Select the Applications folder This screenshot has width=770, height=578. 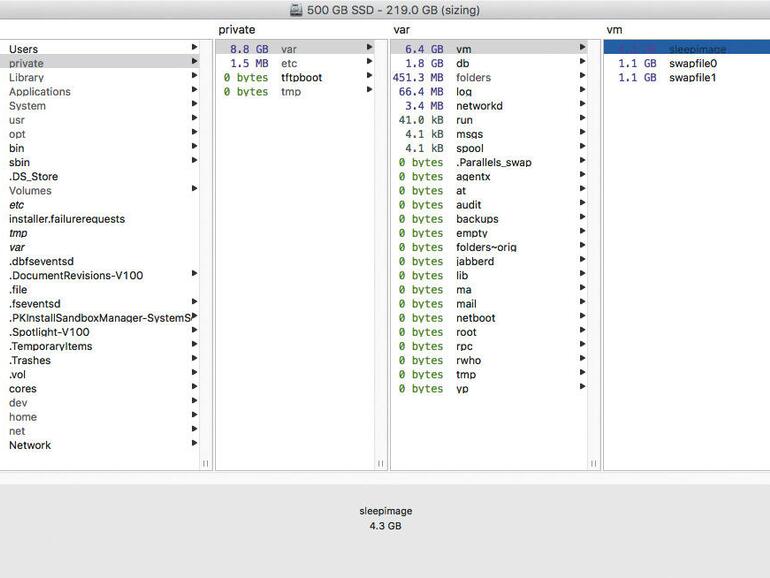[x=100, y=92]
